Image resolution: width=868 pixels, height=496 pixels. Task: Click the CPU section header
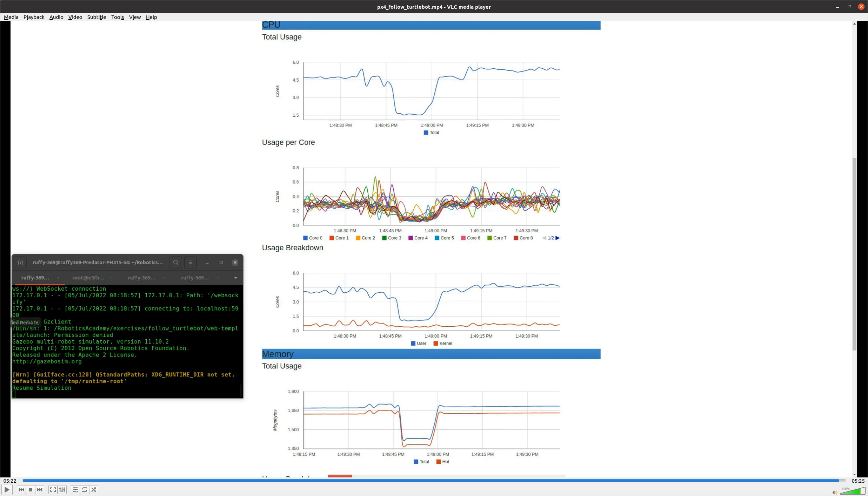[x=431, y=25]
